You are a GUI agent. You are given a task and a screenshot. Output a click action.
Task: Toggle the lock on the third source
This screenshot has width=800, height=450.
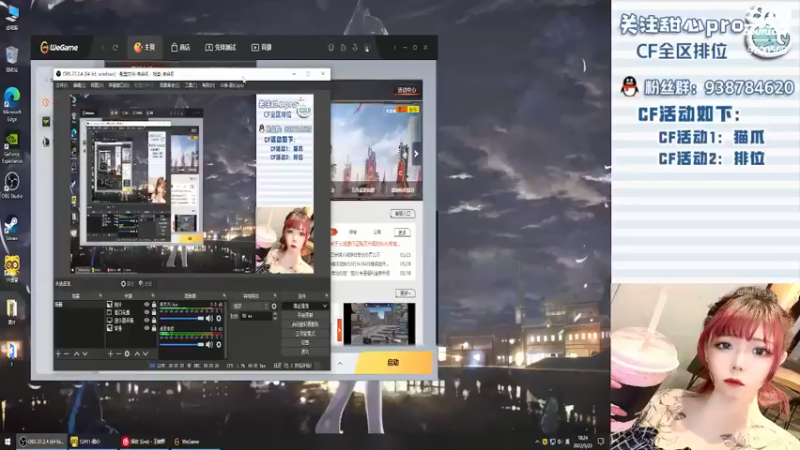click(154, 320)
